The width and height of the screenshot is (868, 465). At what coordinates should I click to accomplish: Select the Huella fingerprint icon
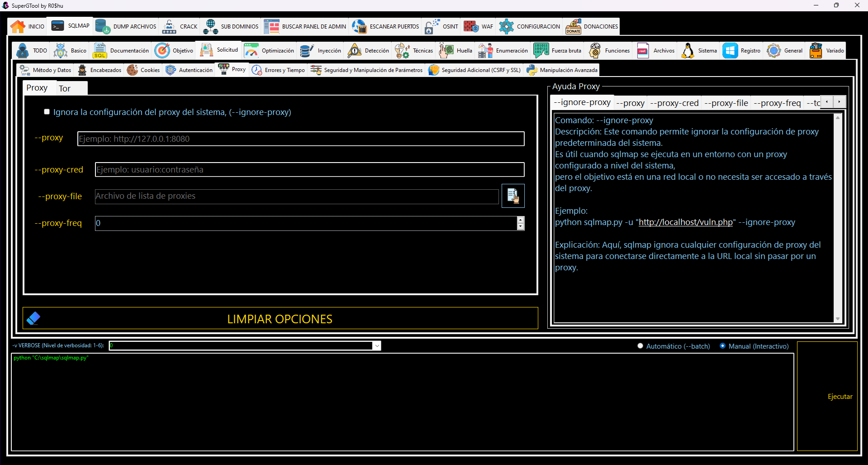[x=446, y=51]
